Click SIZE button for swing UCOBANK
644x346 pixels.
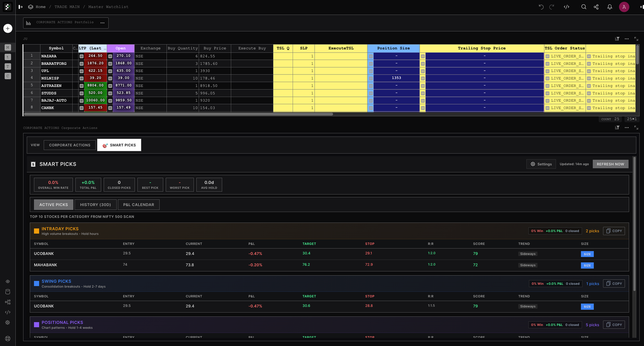[587, 307]
